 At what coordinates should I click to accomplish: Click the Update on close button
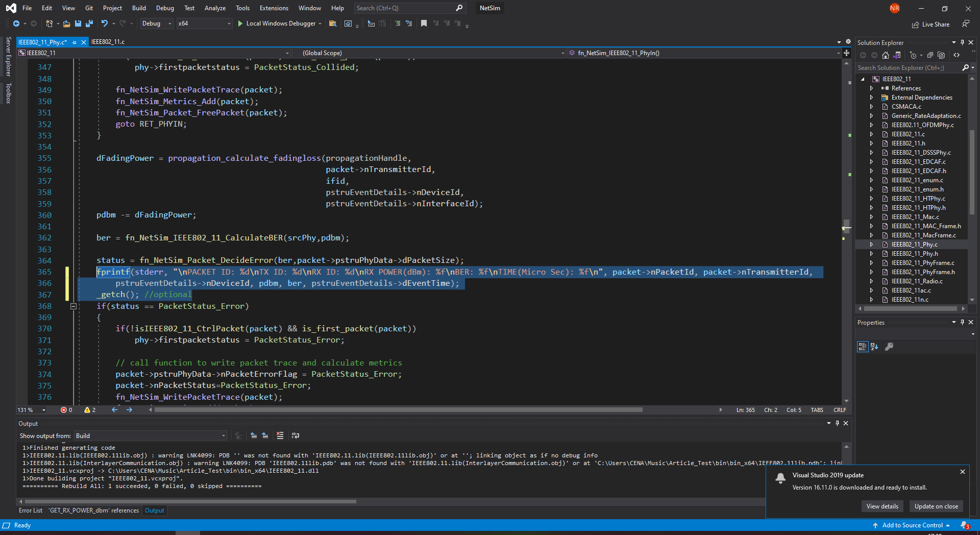click(936, 506)
